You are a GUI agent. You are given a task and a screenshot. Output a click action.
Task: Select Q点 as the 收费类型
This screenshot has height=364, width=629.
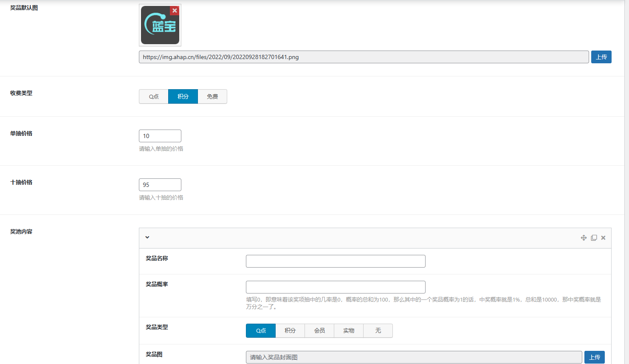154,96
